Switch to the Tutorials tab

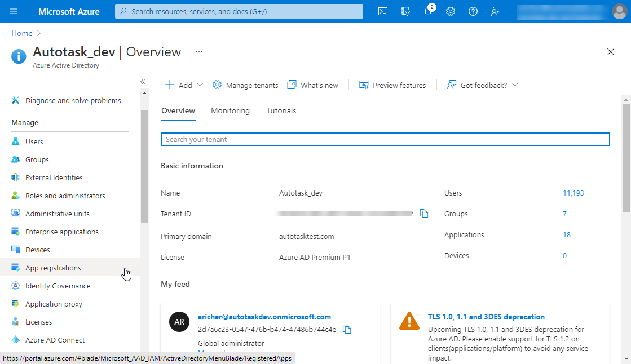[x=281, y=110]
